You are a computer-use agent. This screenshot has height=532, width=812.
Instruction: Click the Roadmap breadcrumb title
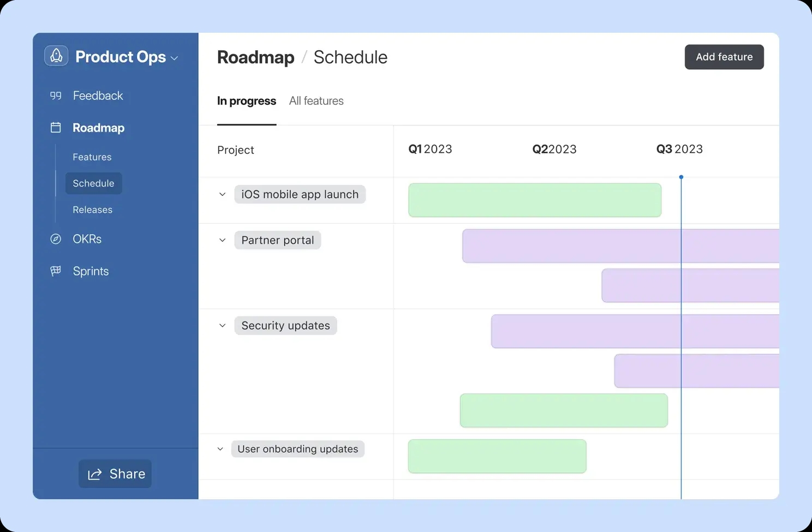[255, 57]
